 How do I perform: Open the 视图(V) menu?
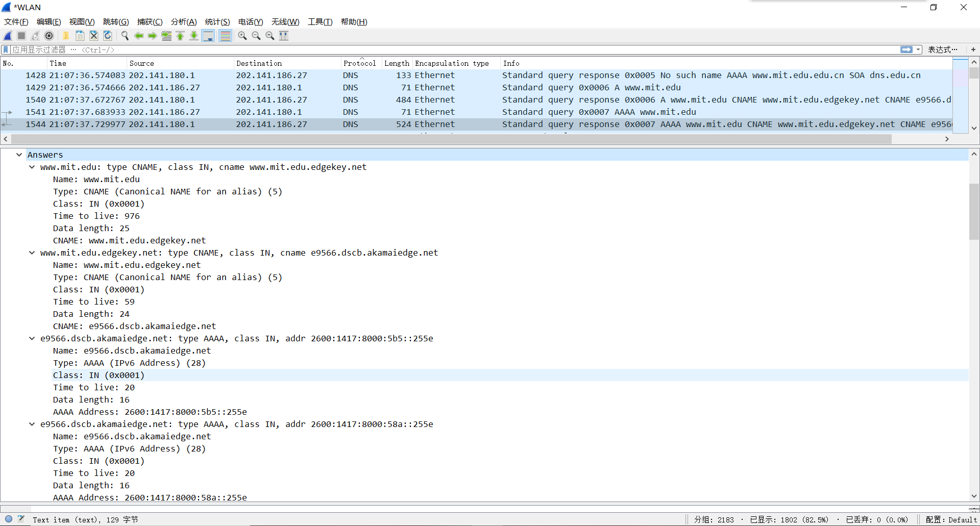click(82, 21)
